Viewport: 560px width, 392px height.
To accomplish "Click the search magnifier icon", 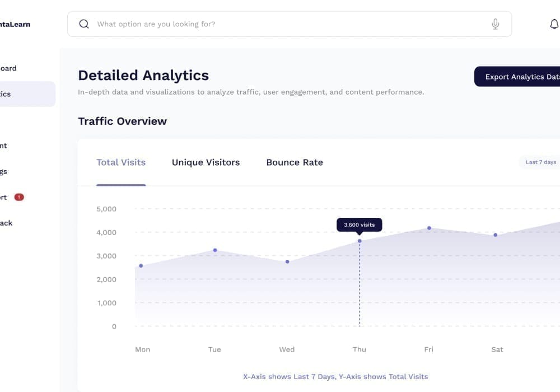I will pyautogui.click(x=84, y=24).
